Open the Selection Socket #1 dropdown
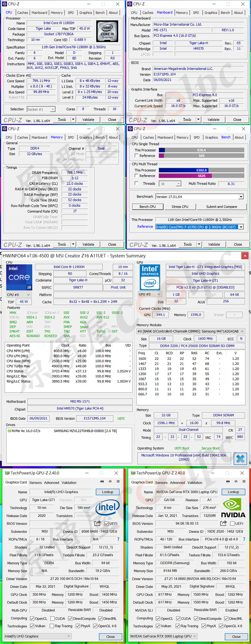Screen dimensions: 251x644 coord(41,109)
